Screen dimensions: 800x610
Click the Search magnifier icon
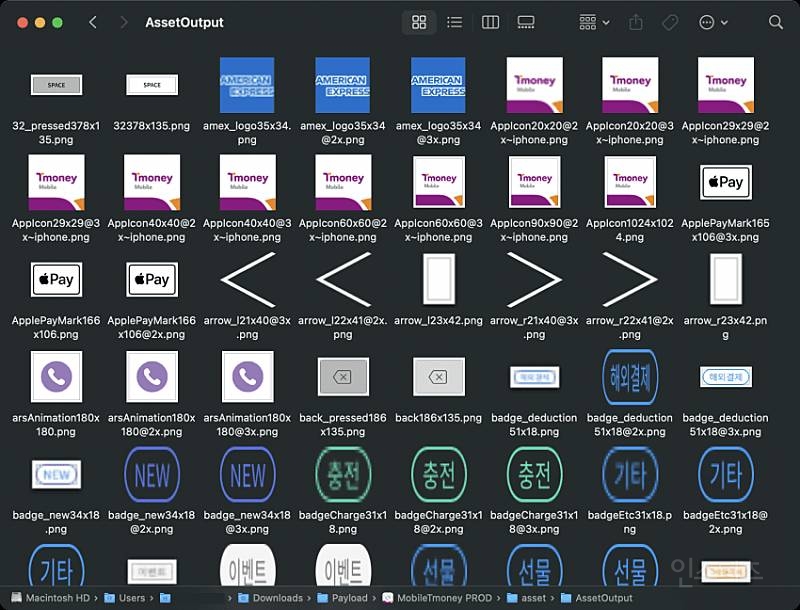coord(776,22)
